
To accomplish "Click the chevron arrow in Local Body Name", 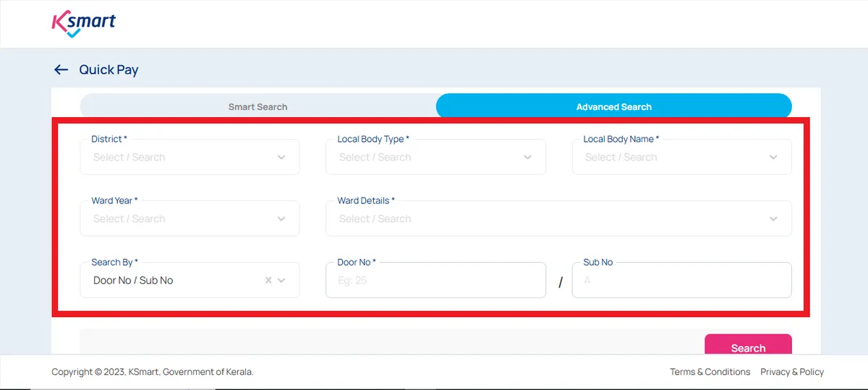I will [x=773, y=158].
